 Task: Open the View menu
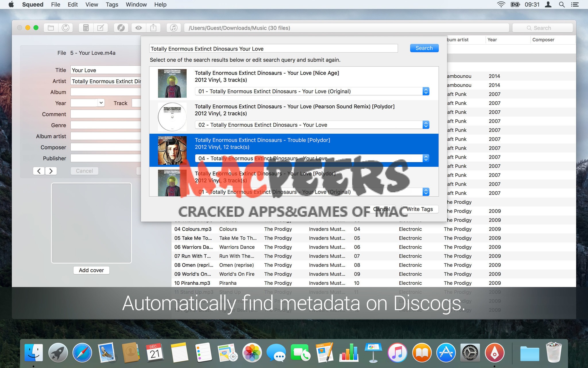[x=92, y=5]
